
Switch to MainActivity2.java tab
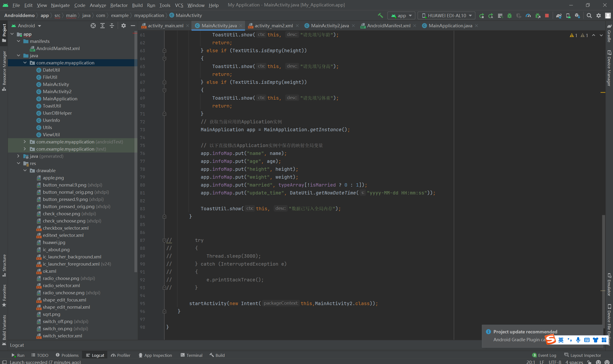tap(329, 26)
